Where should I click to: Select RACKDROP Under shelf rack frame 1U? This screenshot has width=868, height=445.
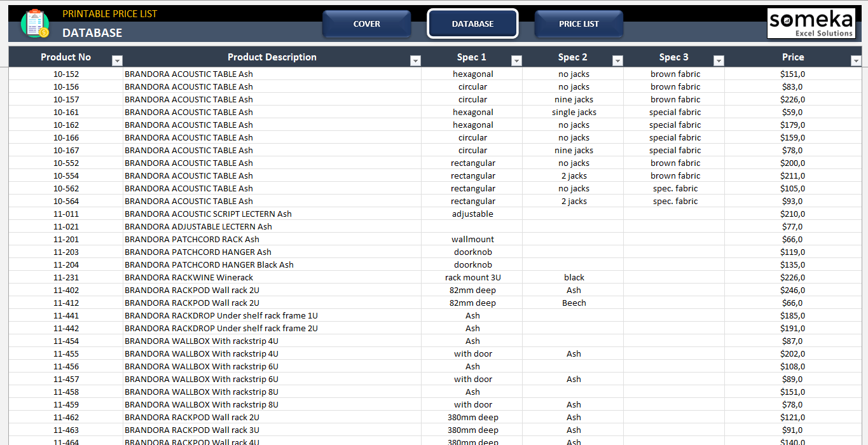click(272, 316)
